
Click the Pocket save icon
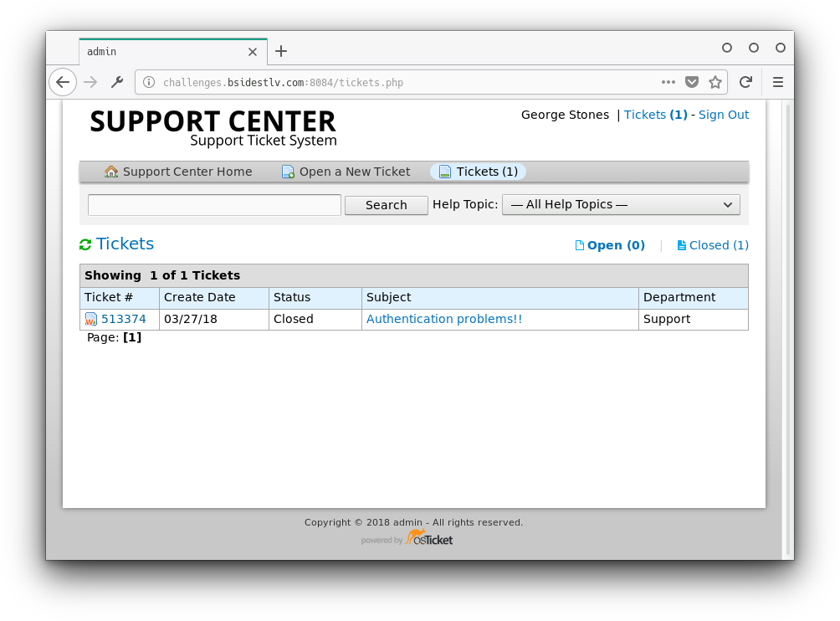point(692,82)
